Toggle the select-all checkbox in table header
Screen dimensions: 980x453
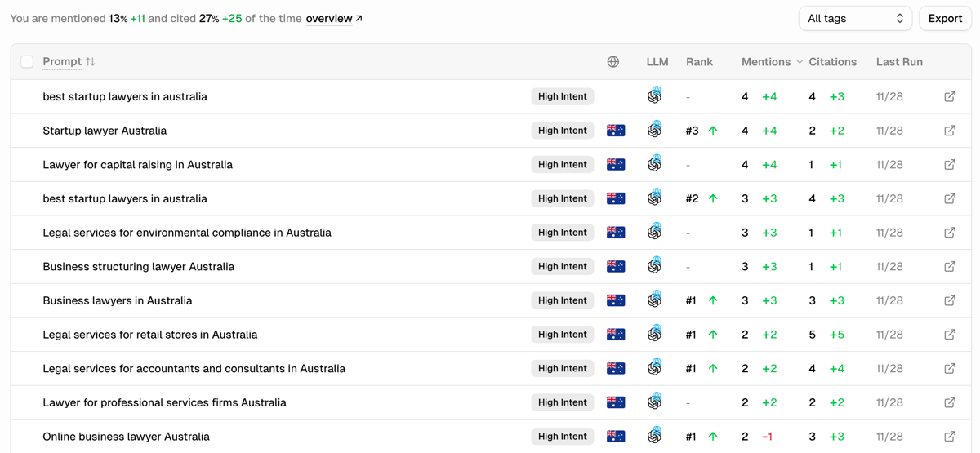pyautogui.click(x=27, y=62)
